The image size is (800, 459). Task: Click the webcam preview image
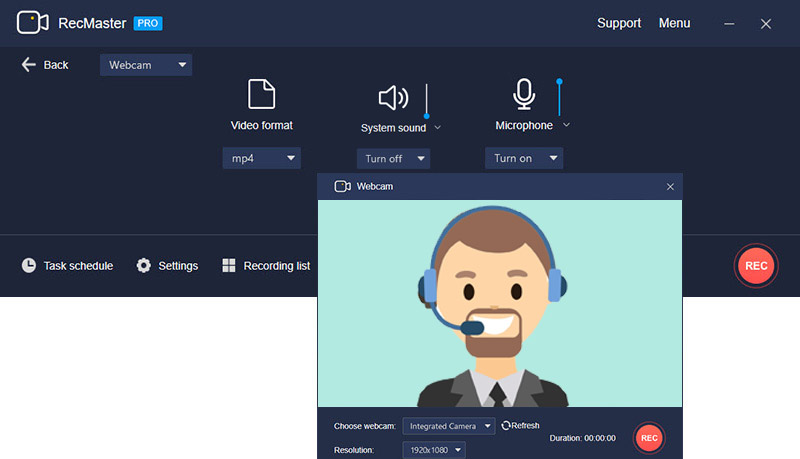tap(500, 303)
